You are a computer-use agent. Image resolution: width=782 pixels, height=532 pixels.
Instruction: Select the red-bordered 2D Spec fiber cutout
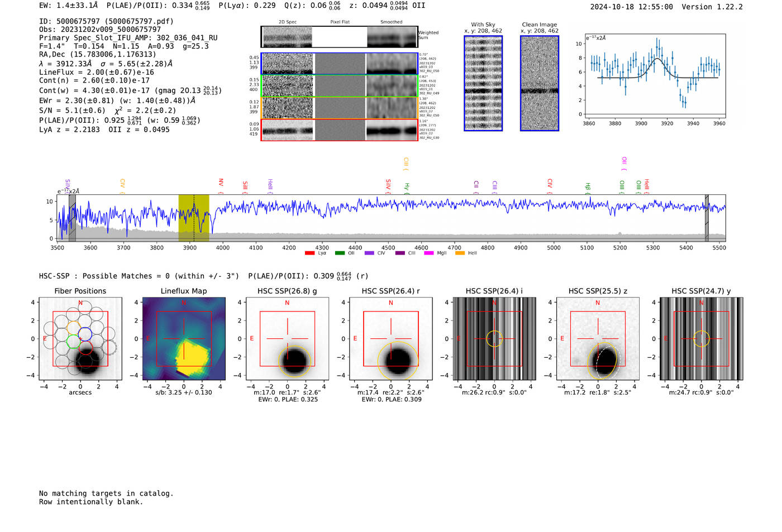pyautogui.click(x=287, y=130)
